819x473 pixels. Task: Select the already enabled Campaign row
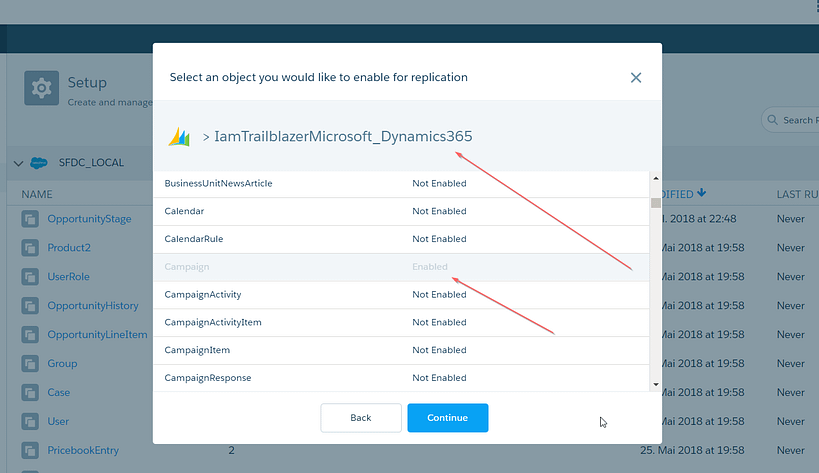tap(401, 267)
